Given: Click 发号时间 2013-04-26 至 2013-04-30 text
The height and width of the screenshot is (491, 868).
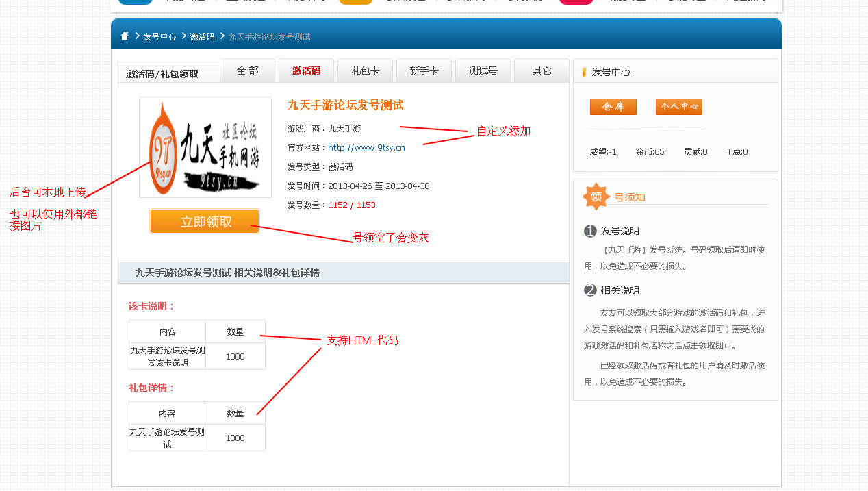Looking at the screenshot, I should coord(359,186).
